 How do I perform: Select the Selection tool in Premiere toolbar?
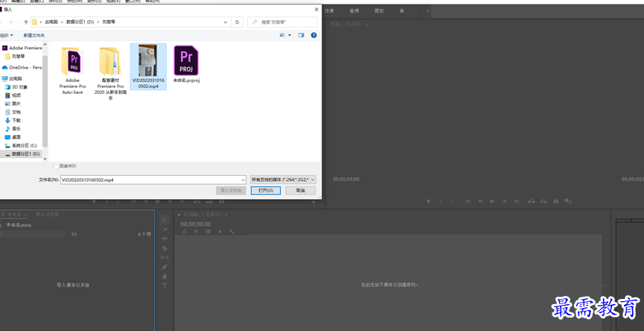(165, 221)
